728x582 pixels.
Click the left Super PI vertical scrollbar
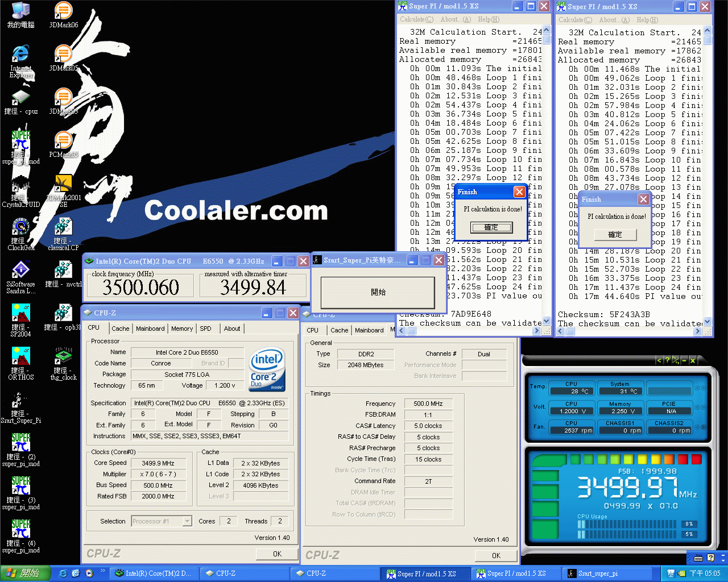[547, 174]
